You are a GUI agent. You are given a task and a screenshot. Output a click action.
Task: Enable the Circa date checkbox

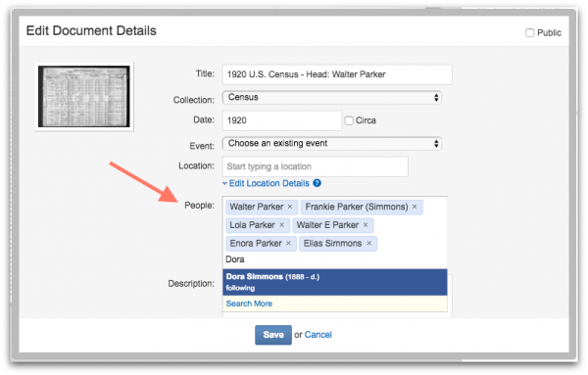click(349, 120)
